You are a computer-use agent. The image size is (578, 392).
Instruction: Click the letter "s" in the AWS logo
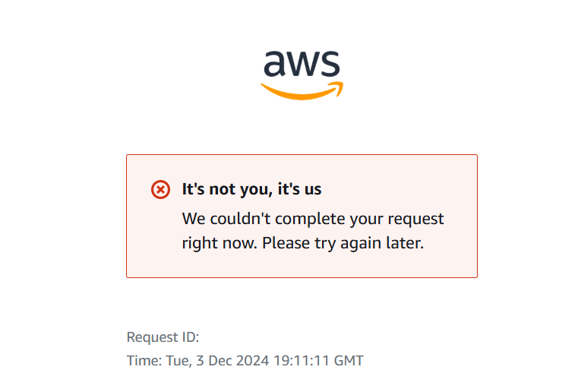point(330,65)
